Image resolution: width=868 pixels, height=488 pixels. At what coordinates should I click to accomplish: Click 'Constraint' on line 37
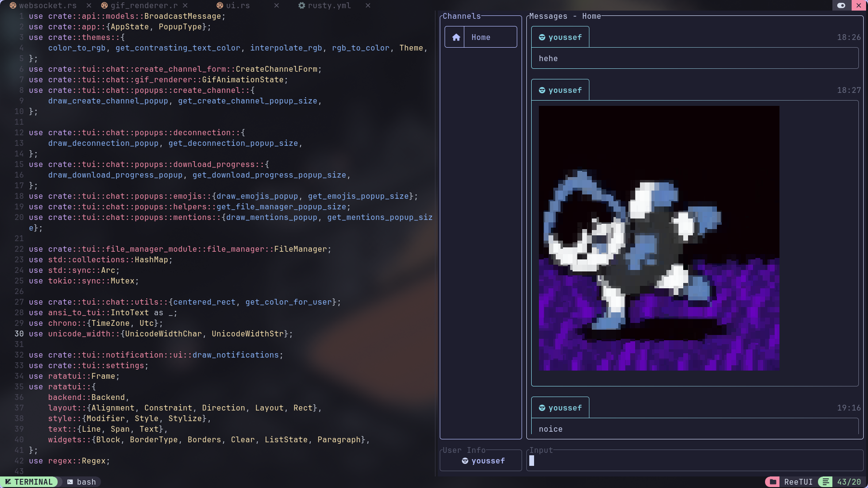click(168, 408)
